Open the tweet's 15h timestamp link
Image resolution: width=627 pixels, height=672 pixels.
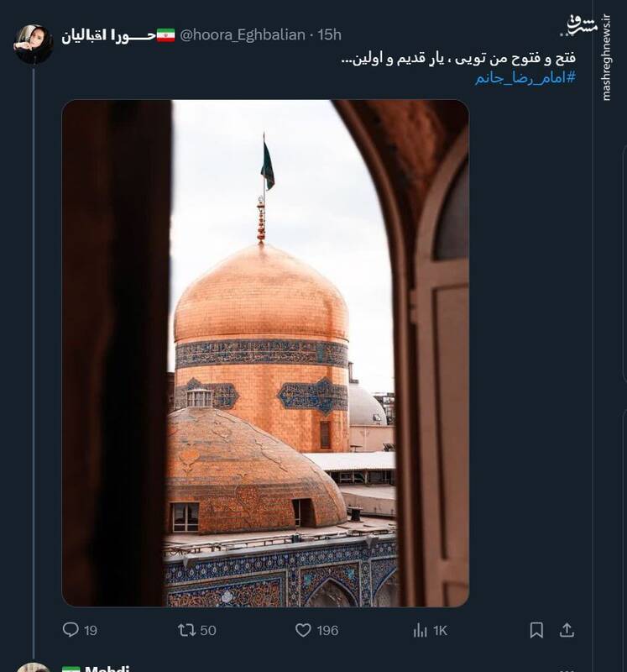(331, 35)
